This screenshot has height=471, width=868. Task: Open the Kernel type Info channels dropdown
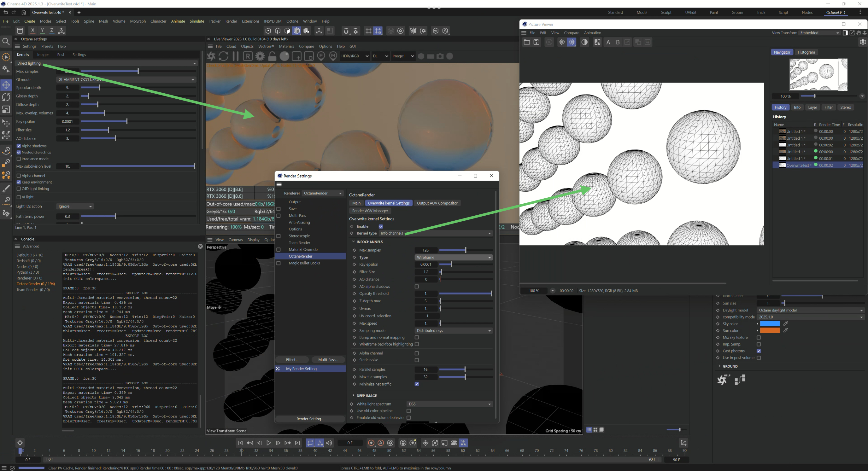(x=435, y=233)
